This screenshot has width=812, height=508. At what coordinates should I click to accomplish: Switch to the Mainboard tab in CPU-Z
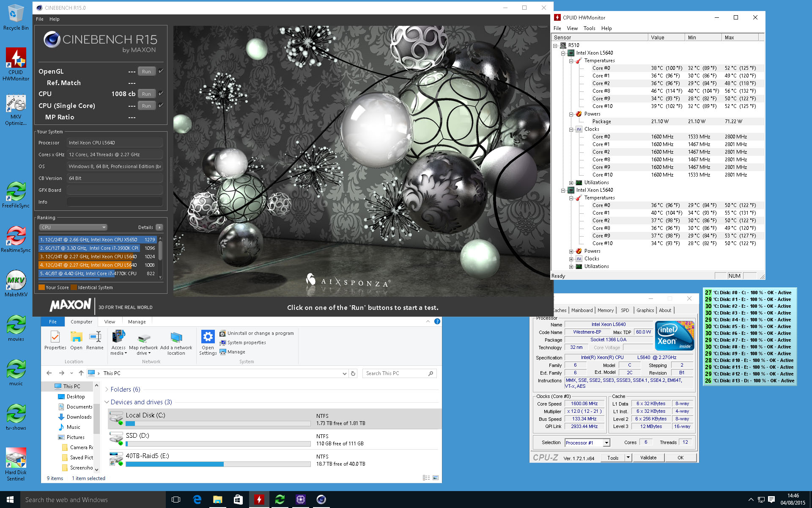point(582,310)
